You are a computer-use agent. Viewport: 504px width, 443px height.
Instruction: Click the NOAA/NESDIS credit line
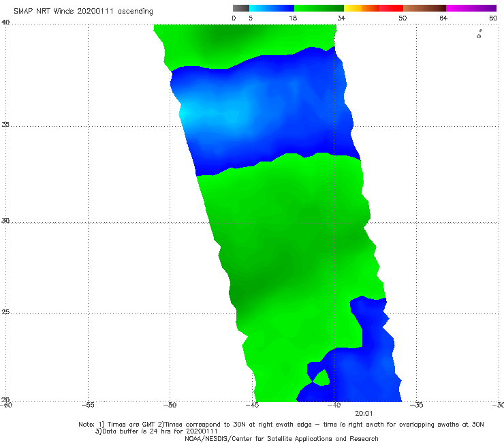(281, 438)
